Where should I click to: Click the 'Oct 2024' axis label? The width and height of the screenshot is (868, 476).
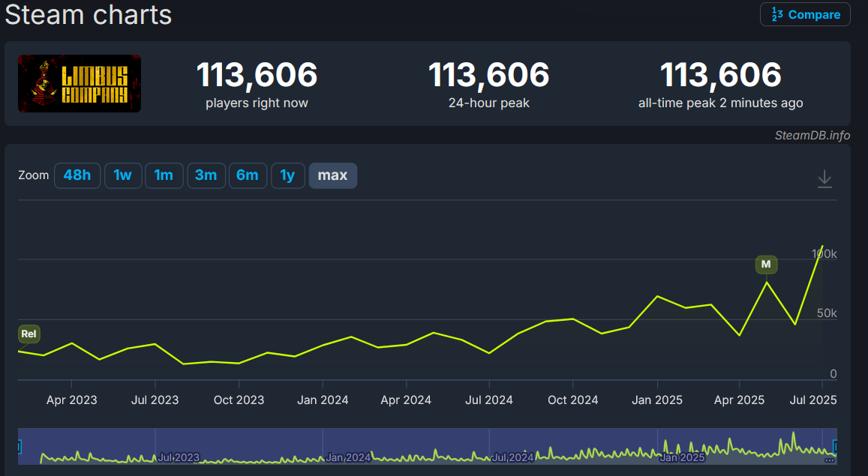(573, 400)
